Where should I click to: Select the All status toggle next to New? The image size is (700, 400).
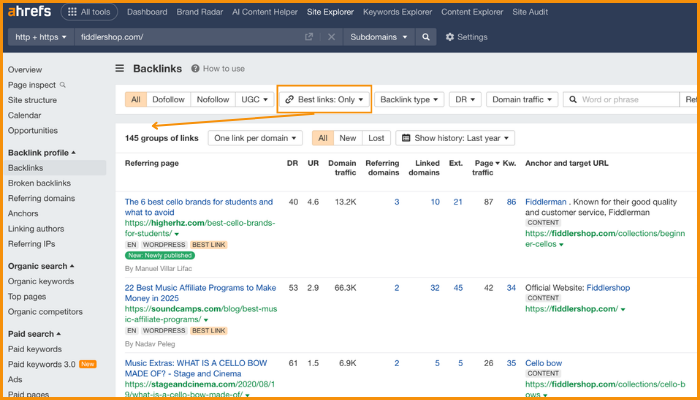click(322, 138)
